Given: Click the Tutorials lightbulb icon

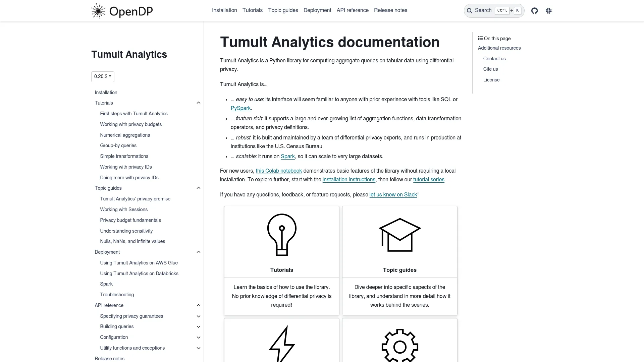Looking at the screenshot, I should pyautogui.click(x=282, y=235).
